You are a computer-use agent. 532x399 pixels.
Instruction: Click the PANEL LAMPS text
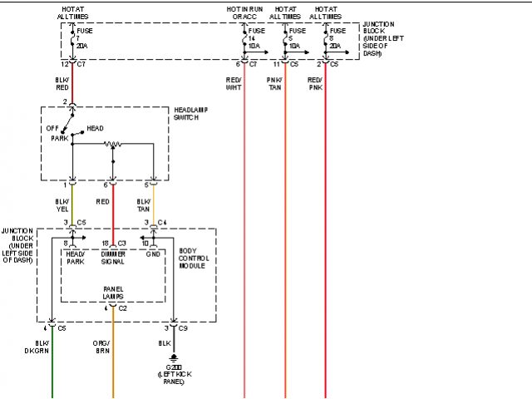pyautogui.click(x=112, y=293)
